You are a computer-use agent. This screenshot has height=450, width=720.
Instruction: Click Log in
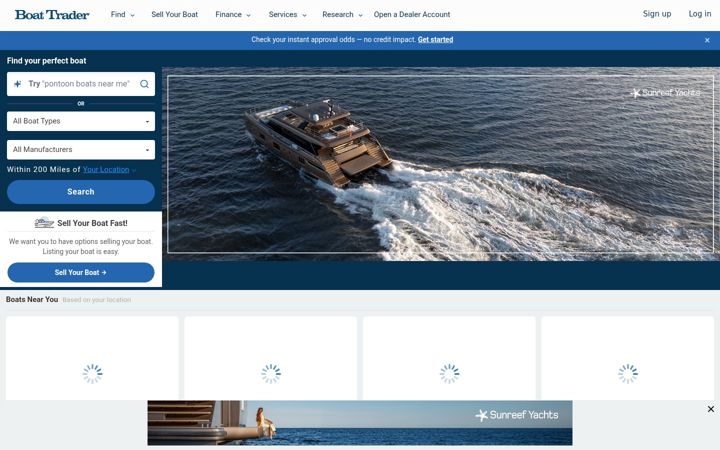click(x=699, y=14)
